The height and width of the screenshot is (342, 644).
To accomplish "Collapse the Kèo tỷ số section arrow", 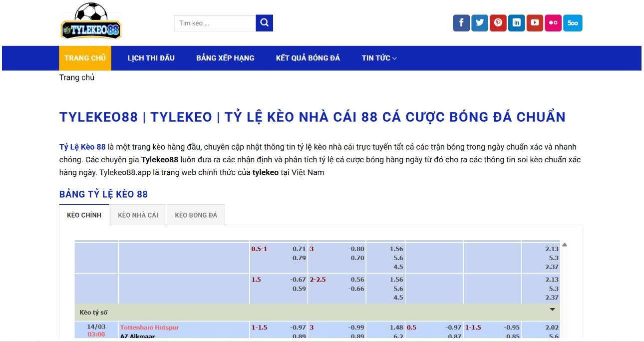I will point(552,310).
